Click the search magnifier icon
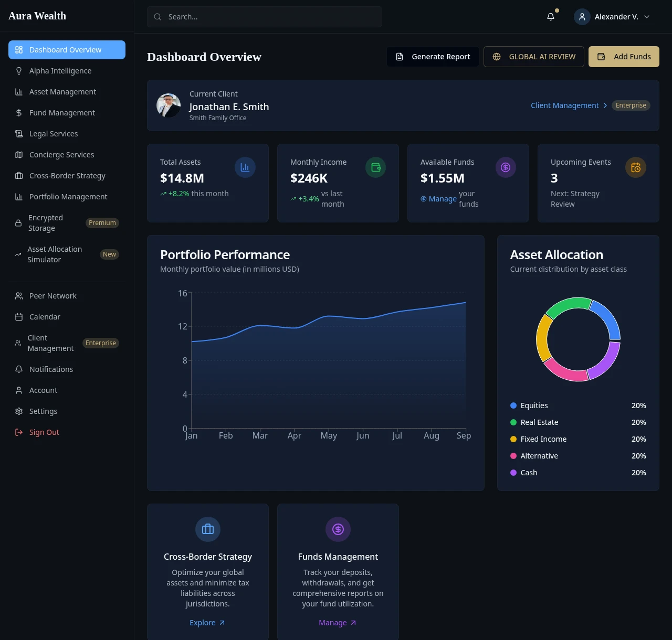 (157, 17)
